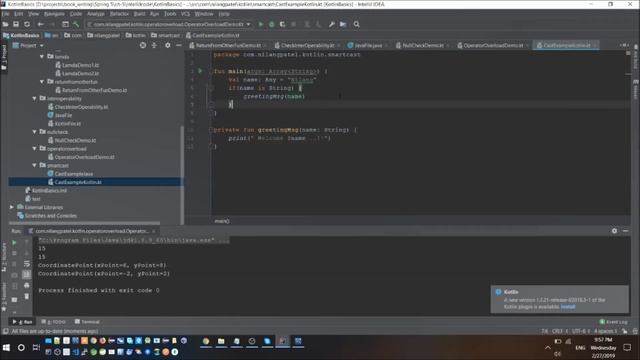Click the run gutter arrow beside main
The image size is (640, 360).
(x=200, y=71)
